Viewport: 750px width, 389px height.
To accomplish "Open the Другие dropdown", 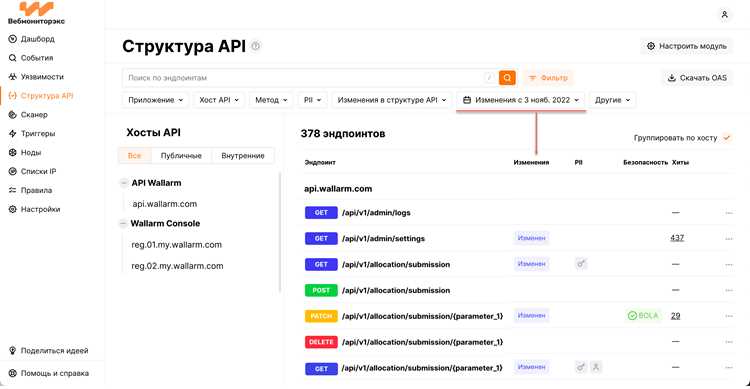I will click(x=612, y=100).
